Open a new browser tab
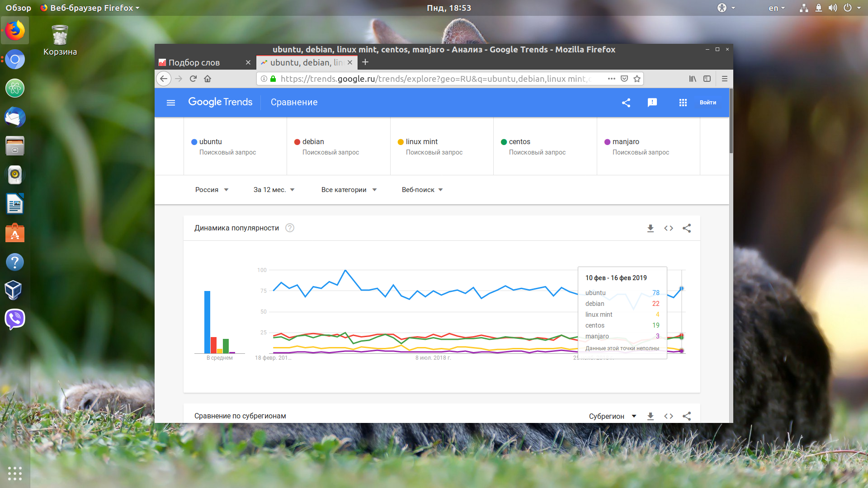The height and width of the screenshot is (488, 868). (365, 62)
